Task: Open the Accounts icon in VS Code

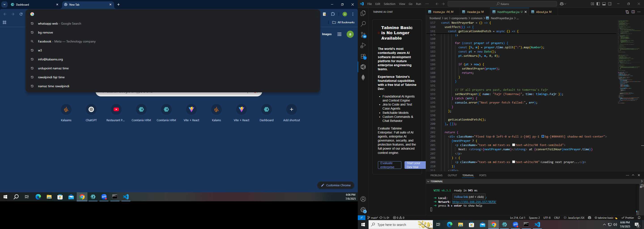Action: pos(363,199)
